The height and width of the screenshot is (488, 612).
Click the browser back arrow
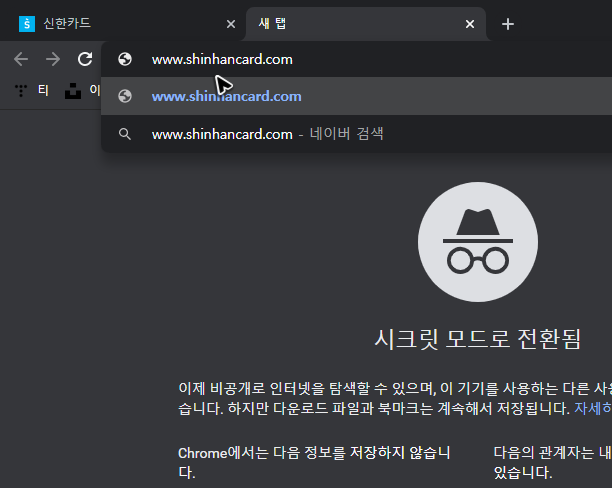(x=21, y=59)
